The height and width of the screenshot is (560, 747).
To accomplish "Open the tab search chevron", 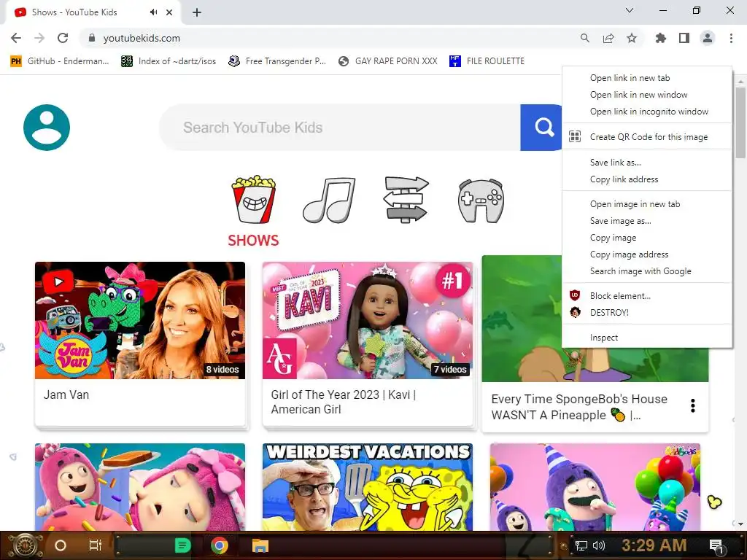I will [630, 10].
